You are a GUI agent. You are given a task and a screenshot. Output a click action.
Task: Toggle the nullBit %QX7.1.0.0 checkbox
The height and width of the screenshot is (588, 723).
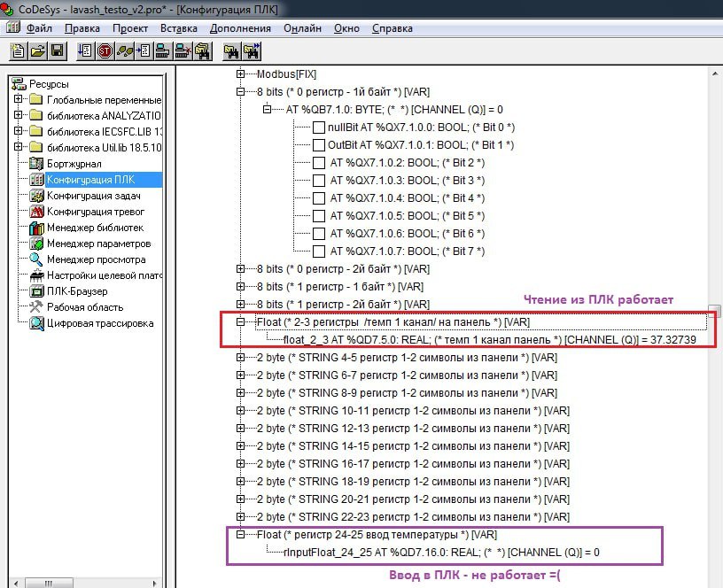tap(319, 128)
